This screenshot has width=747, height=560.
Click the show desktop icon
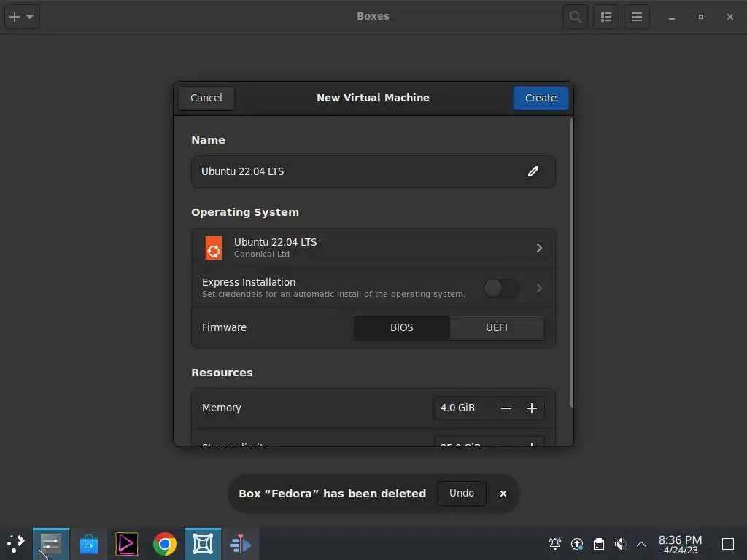728,544
